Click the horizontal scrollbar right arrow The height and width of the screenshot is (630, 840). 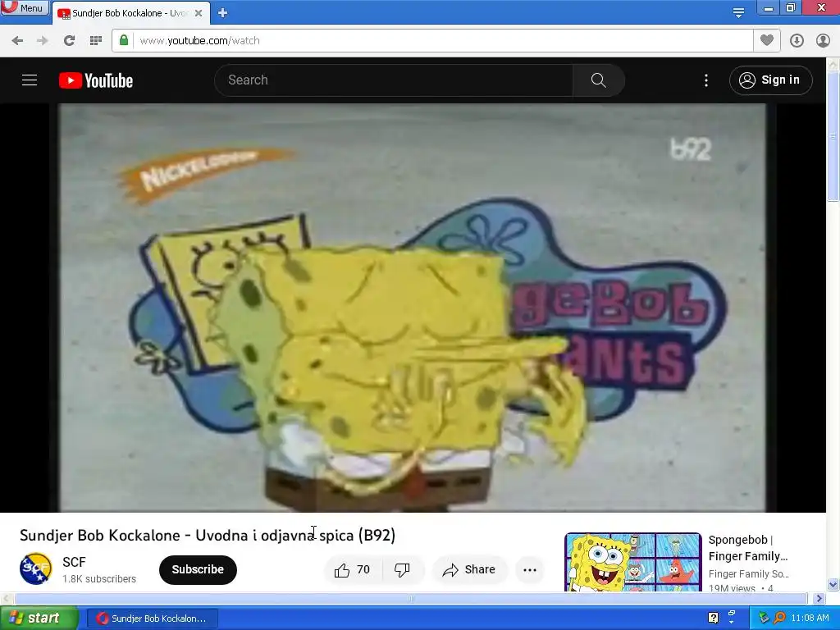819,598
